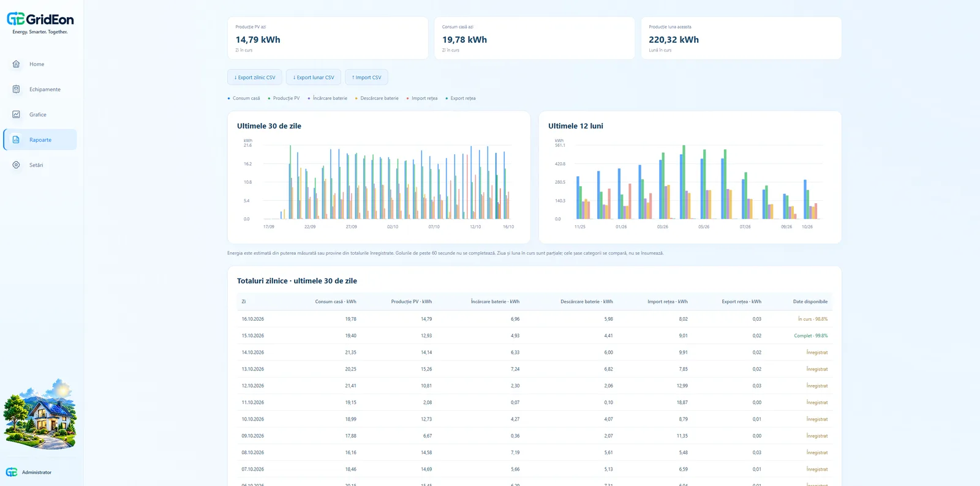Click the GridEon logo in the sidebar
This screenshot has width=980, height=486.
tap(40, 23)
